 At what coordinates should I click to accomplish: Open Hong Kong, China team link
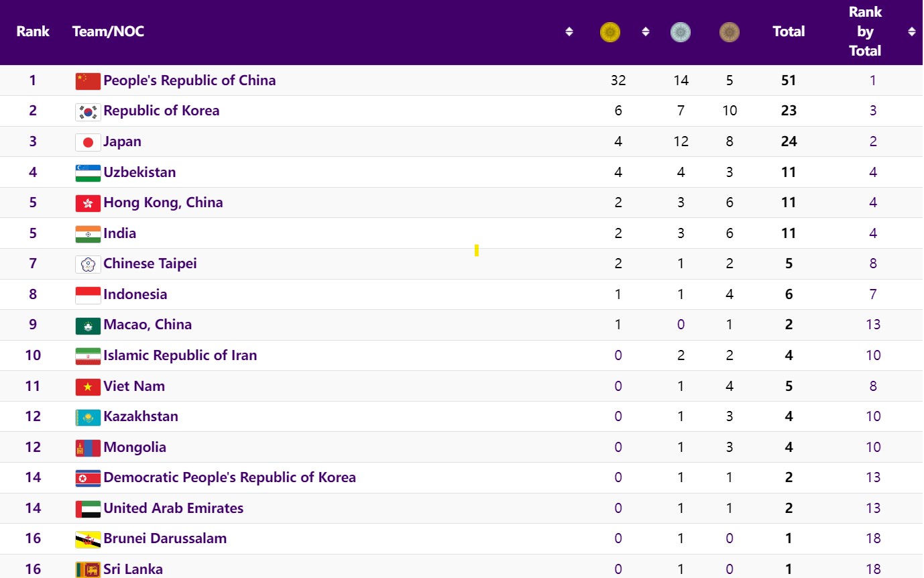pos(163,203)
